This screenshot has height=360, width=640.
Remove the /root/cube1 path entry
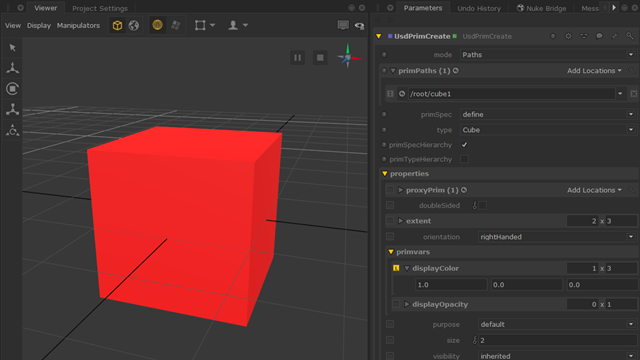(634, 94)
